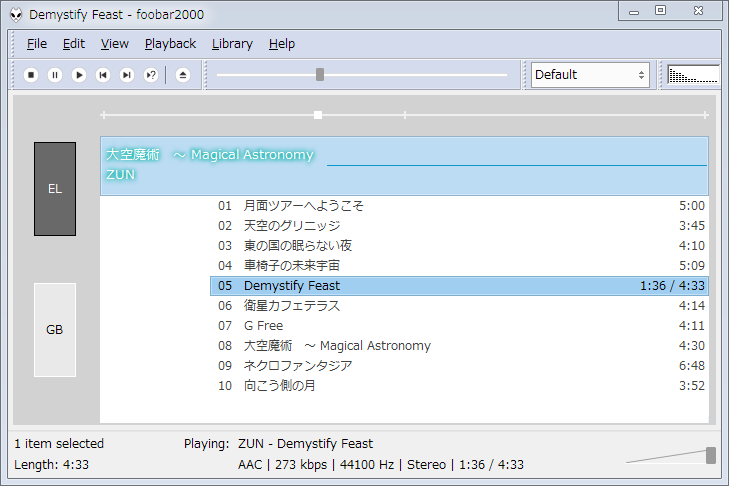Open the File menu
The height and width of the screenshot is (486, 729).
click(x=37, y=44)
